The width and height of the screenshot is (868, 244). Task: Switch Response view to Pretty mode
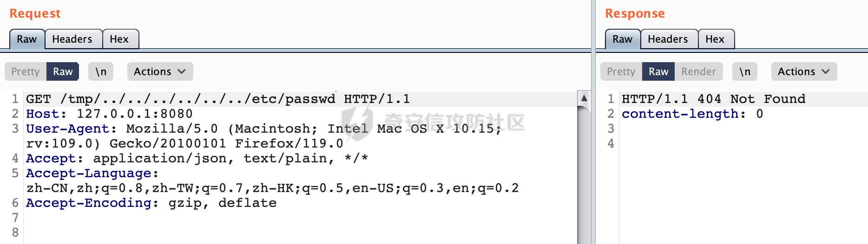tap(621, 71)
